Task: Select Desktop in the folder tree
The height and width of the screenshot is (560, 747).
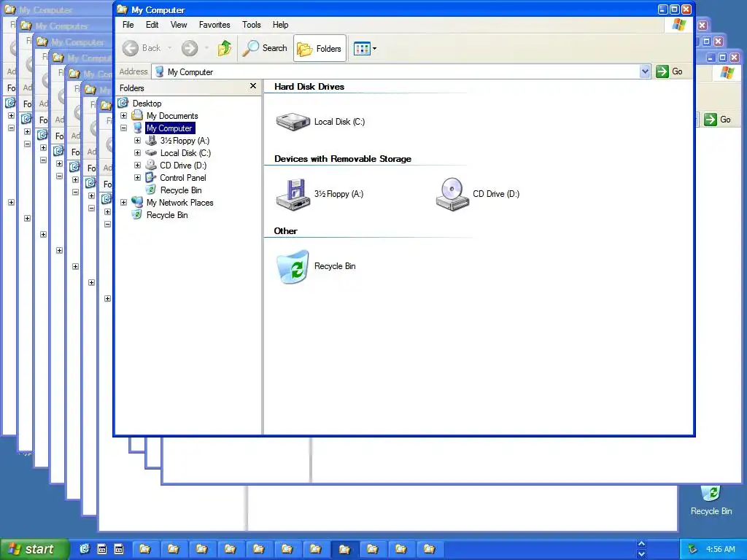Action: point(147,104)
